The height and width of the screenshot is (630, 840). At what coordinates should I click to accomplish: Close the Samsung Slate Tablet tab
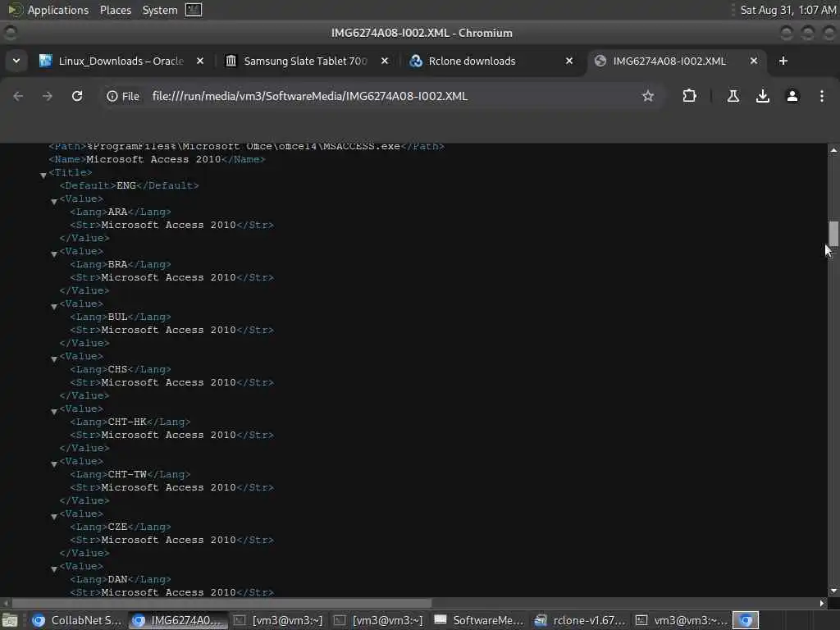point(385,61)
